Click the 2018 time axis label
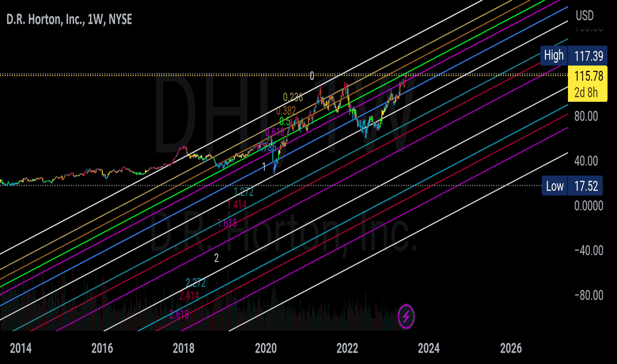The image size is (617, 364). [x=184, y=348]
